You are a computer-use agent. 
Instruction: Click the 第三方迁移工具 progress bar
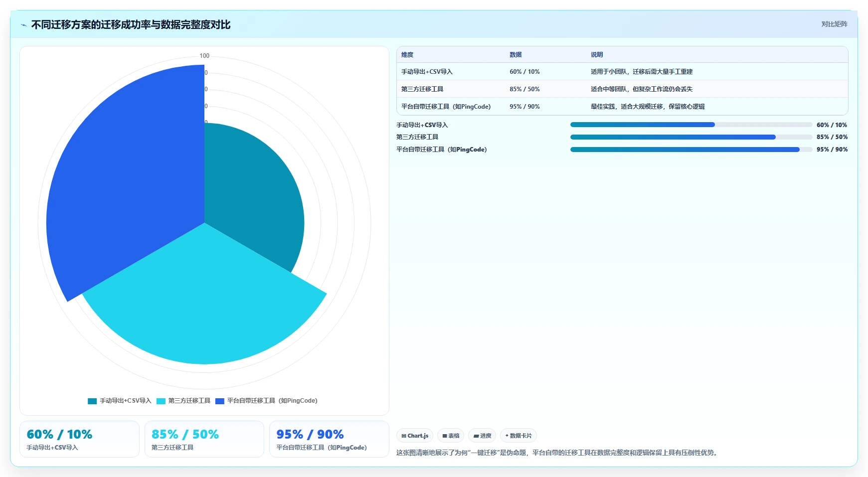click(691, 137)
